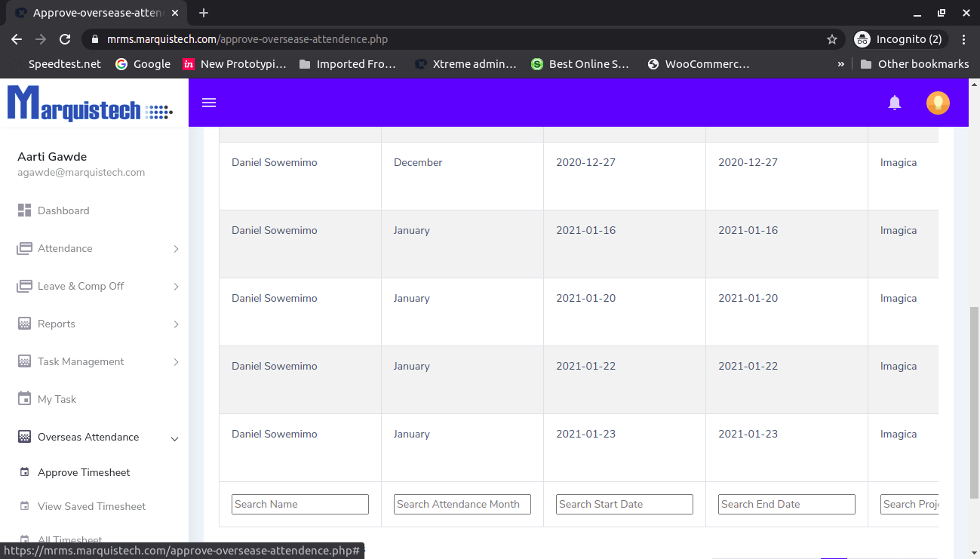
Task: Open a new browser tab
Action: tap(204, 13)
